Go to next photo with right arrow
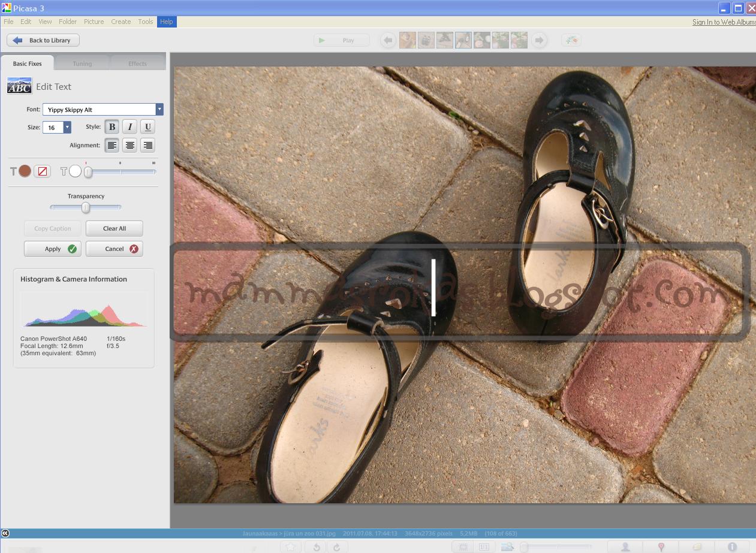 click(x=539, y=40)
